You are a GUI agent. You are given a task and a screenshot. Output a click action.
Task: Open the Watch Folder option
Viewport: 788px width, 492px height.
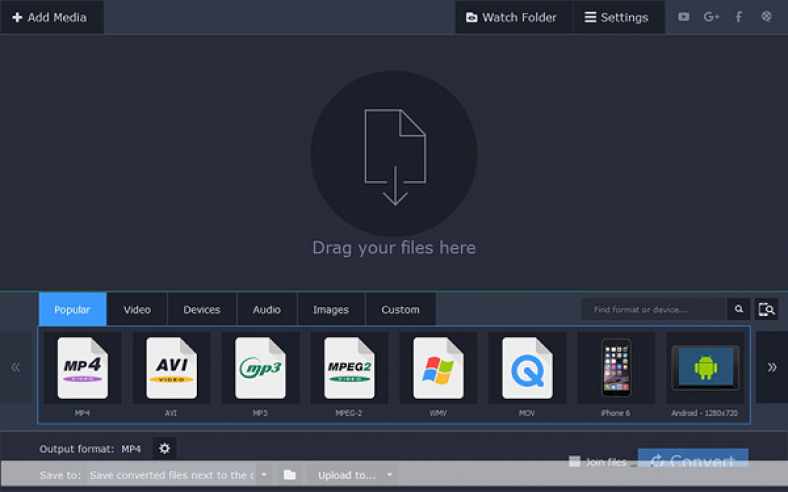(x=514, y=17)
